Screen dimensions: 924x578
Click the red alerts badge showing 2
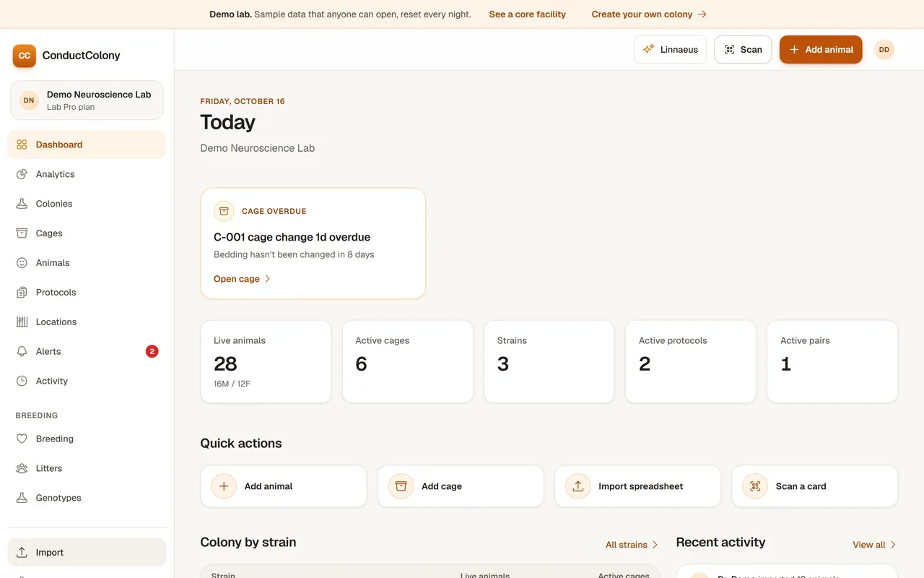[x=152, y=352]
